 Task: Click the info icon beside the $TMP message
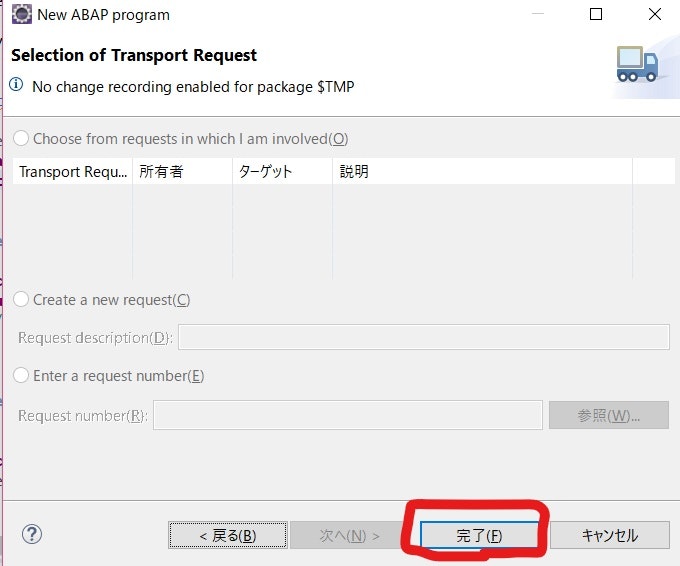click(x=16, y=84)
